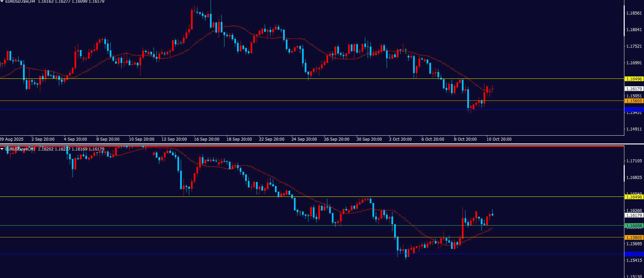Click the EURUSD.raw,H4 chart title text
The width and height of the screenshot is (644, 278).
pos(20,2)
